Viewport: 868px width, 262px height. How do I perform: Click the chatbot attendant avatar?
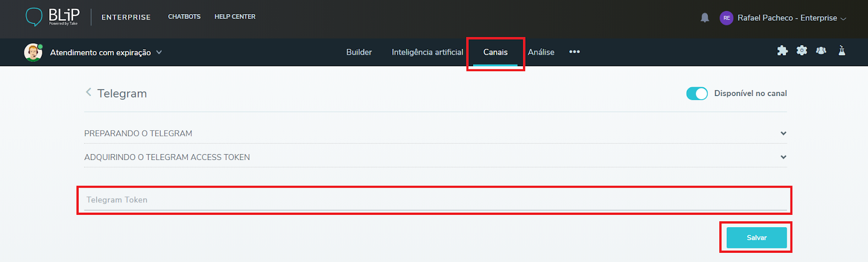point(33,53)
